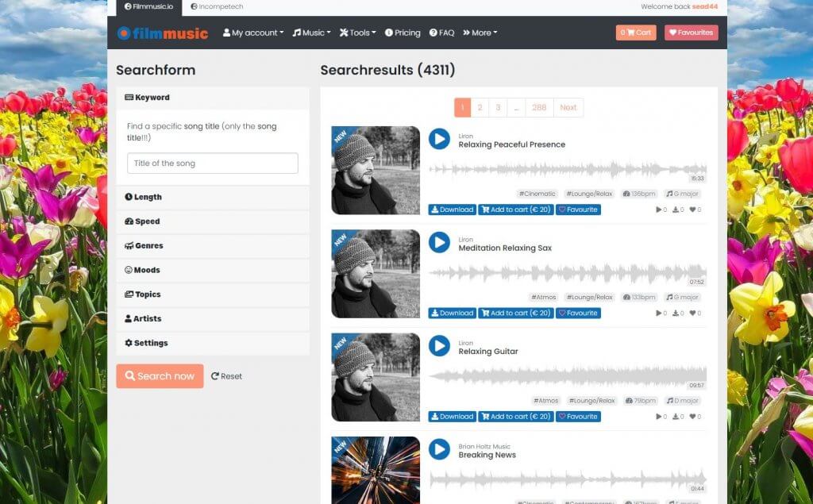The height and width of the screenshot is (504, 813).
Task: Play the track Relaxing Peaceful Presence
Action: (x=439, y=140)
